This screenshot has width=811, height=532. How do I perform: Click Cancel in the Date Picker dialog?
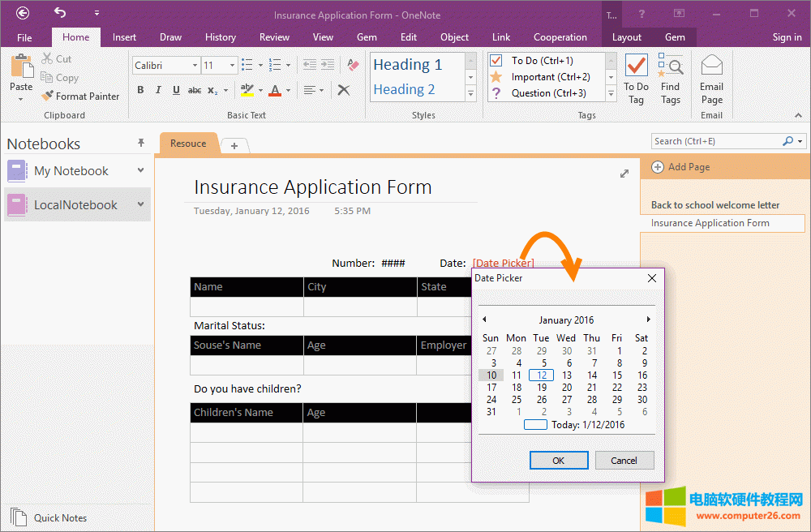click(x=624, y=461)
